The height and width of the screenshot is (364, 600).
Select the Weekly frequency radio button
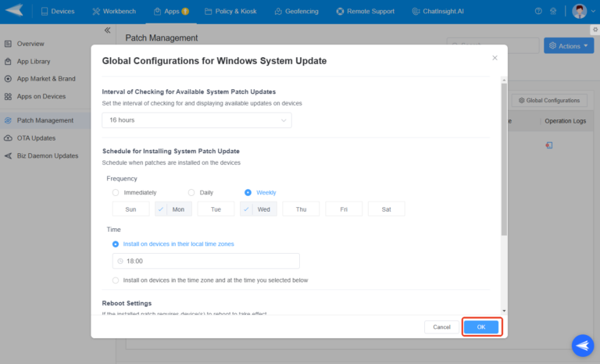[248, 192]
